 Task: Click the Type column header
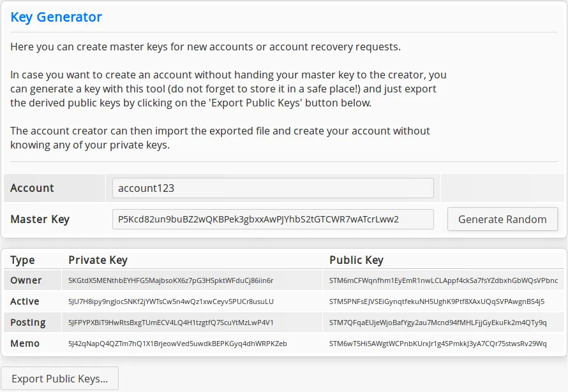(22, 259)
